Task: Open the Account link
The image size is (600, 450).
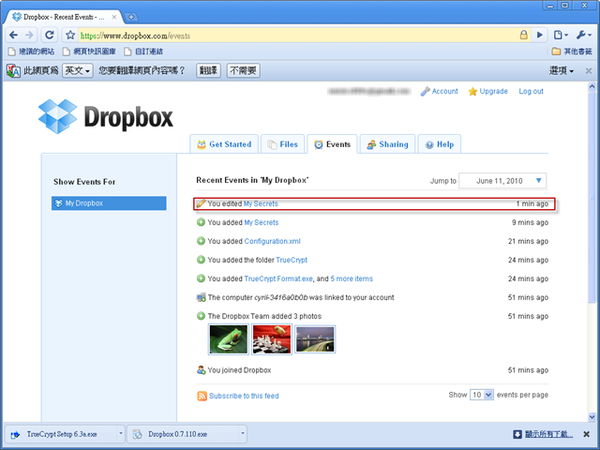Action: pyautogui.click(x=439, y=91)
